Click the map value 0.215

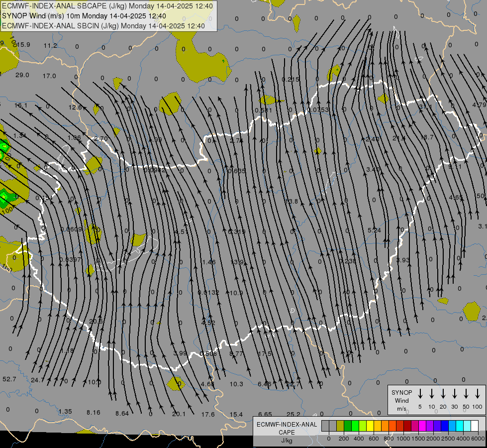click(x=291, y=79)
